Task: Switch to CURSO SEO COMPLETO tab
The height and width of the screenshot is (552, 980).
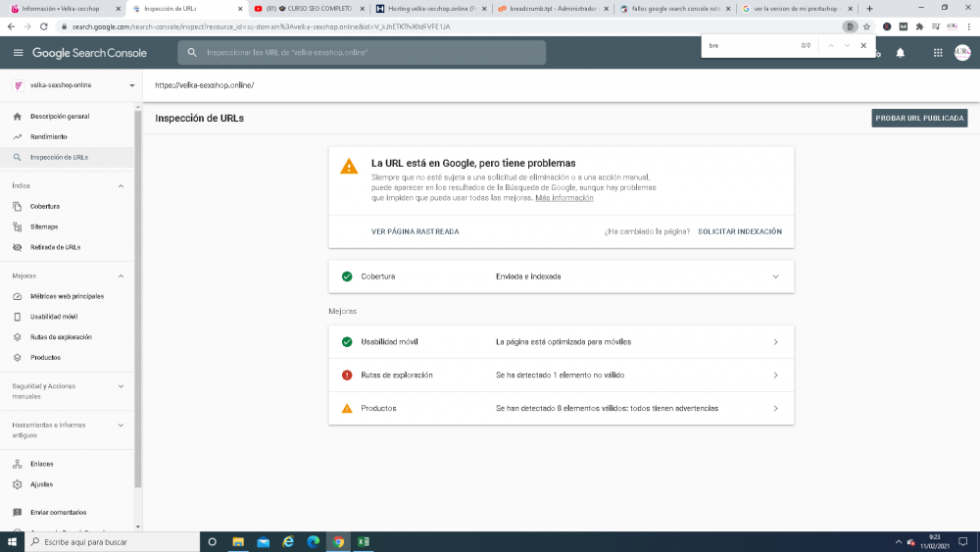Action: 310,9
